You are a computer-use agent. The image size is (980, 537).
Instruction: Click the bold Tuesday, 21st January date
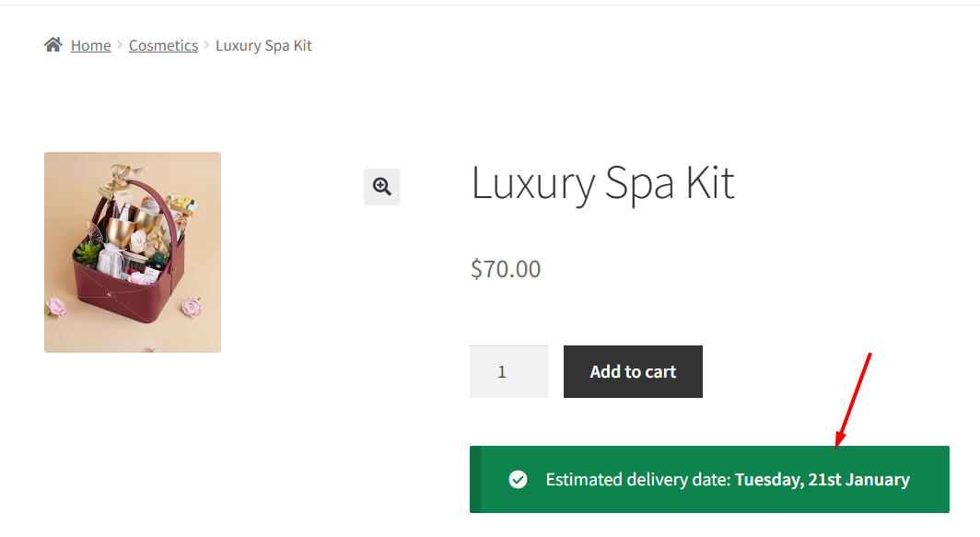click(822, 480)
